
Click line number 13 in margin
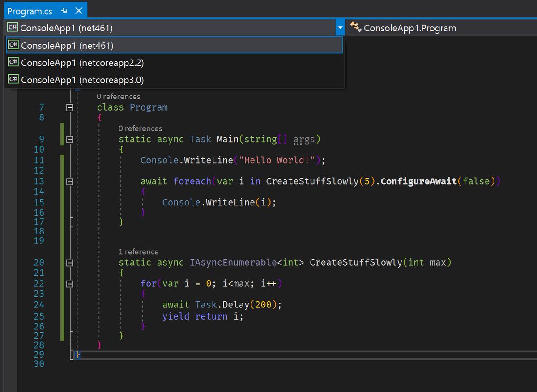coord(39,181)
